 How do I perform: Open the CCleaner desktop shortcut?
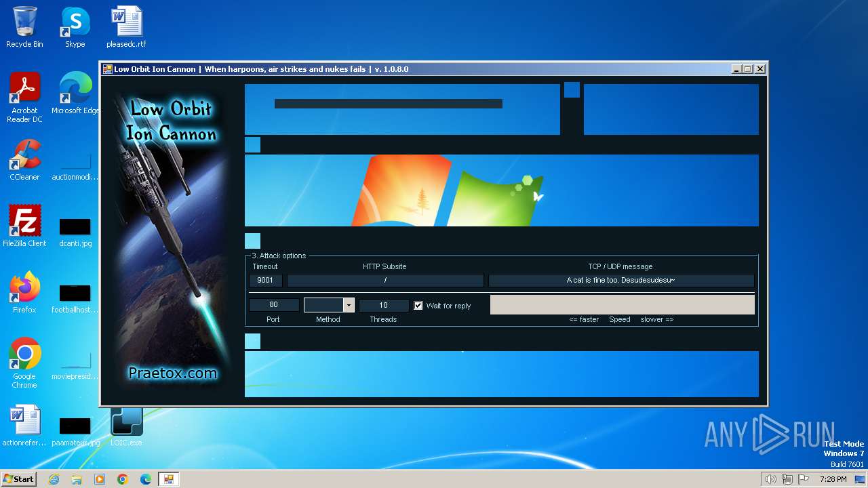pos(24,160)
